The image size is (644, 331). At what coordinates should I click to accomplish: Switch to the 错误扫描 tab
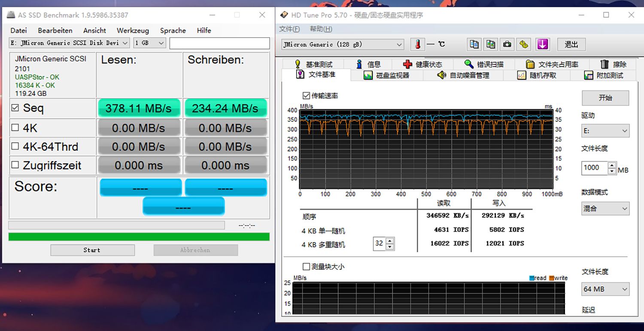(x=484, y=64)
